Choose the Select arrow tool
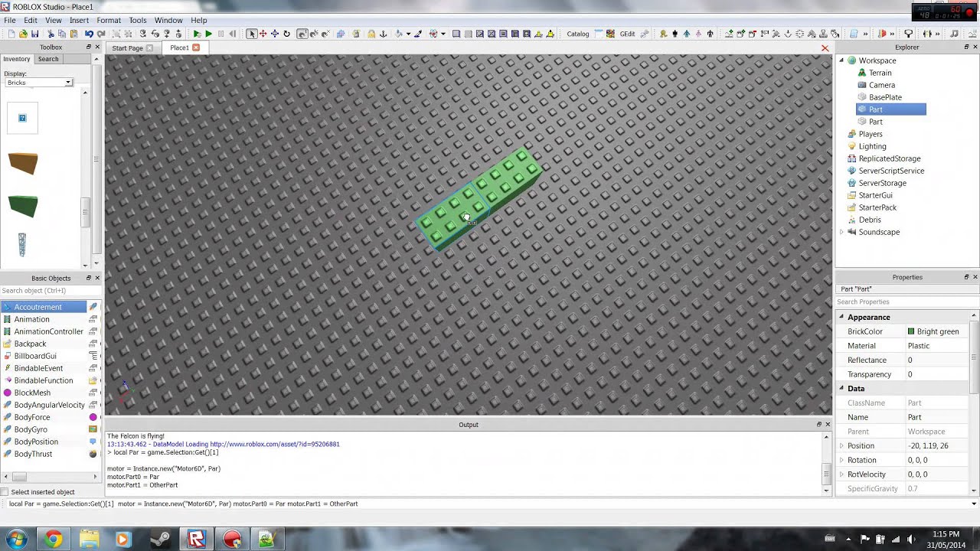This screenshot has height=551, width=980. click(251, 34)
